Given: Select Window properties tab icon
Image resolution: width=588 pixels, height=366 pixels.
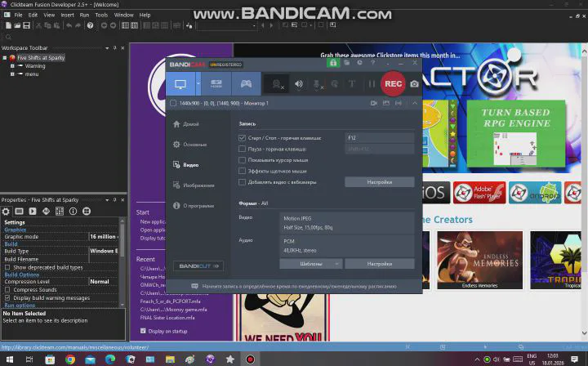Looking at the screenshot, I should click(x=19, y=211).
